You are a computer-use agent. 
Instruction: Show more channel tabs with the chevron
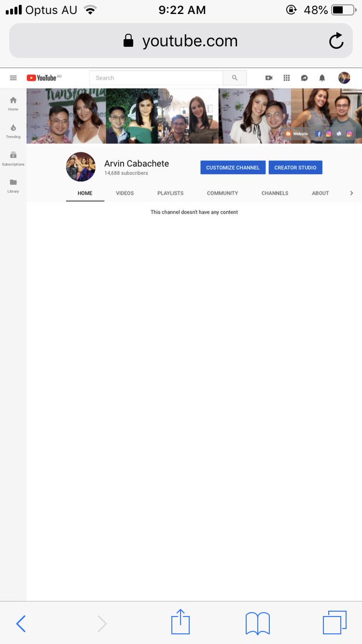351,193
